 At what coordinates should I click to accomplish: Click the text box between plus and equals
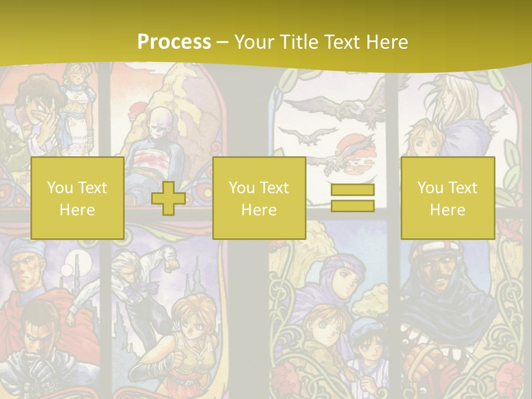point(259,198)
